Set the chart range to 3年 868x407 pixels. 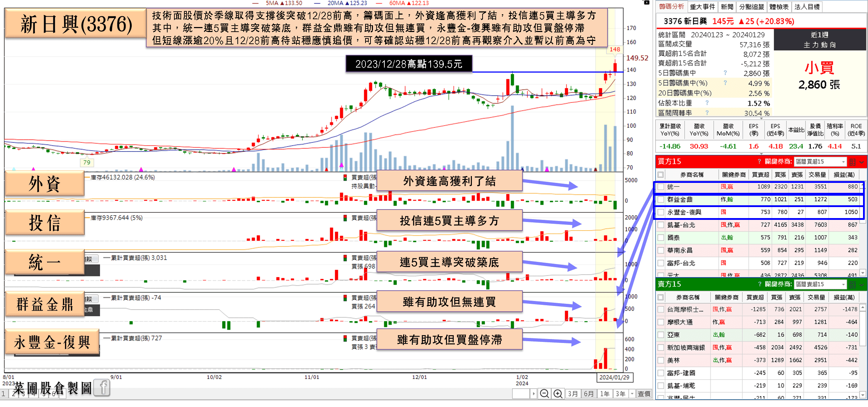click(621, 394)
